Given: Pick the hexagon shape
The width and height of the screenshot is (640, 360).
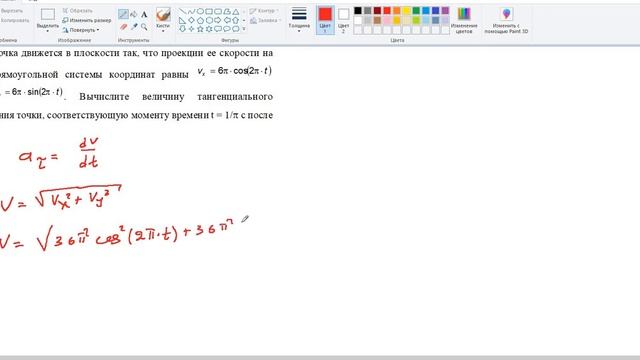Looking at the screenshot, I should (x=209, y=20).
